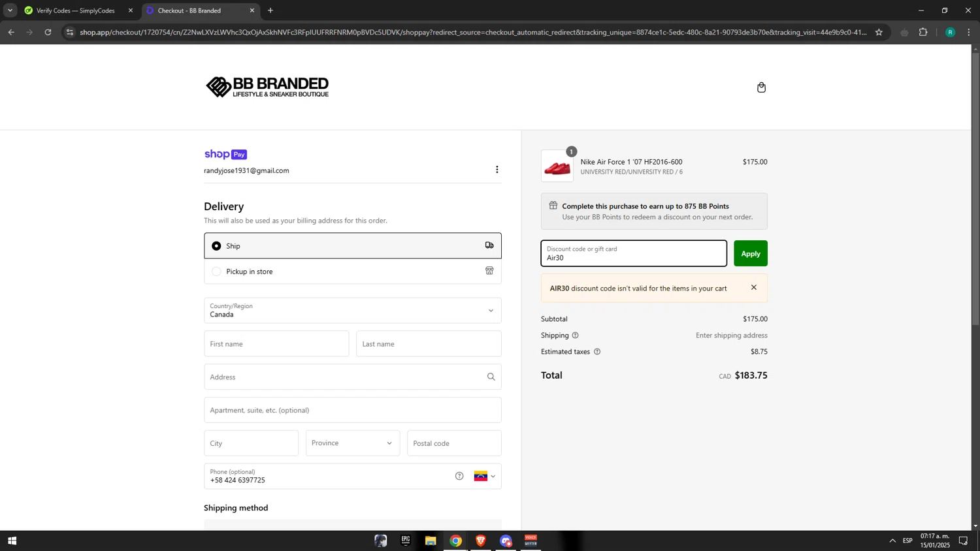This screenshot has width=980, height=551.
Task: Open the browser extensions puzzle icon
Action: (x=923, y=32)
